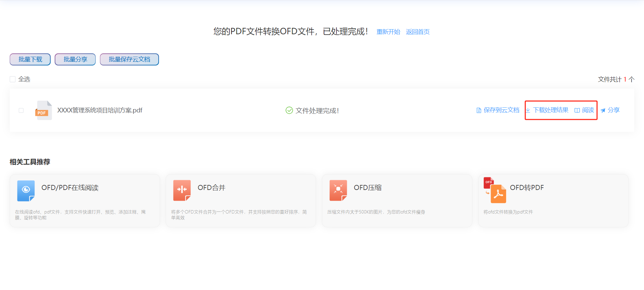644x290 pixels.
Task: Click the download arrow icon
Action: coord(528,110)
